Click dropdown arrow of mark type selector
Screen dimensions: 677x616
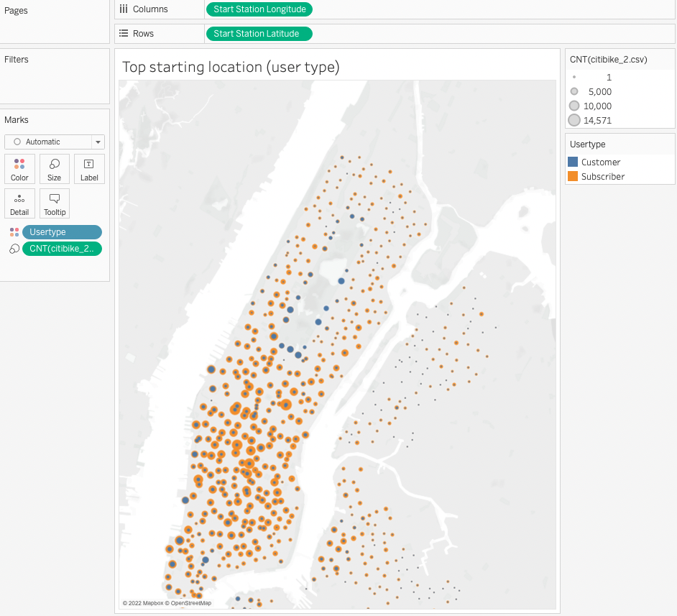point(98,142)
